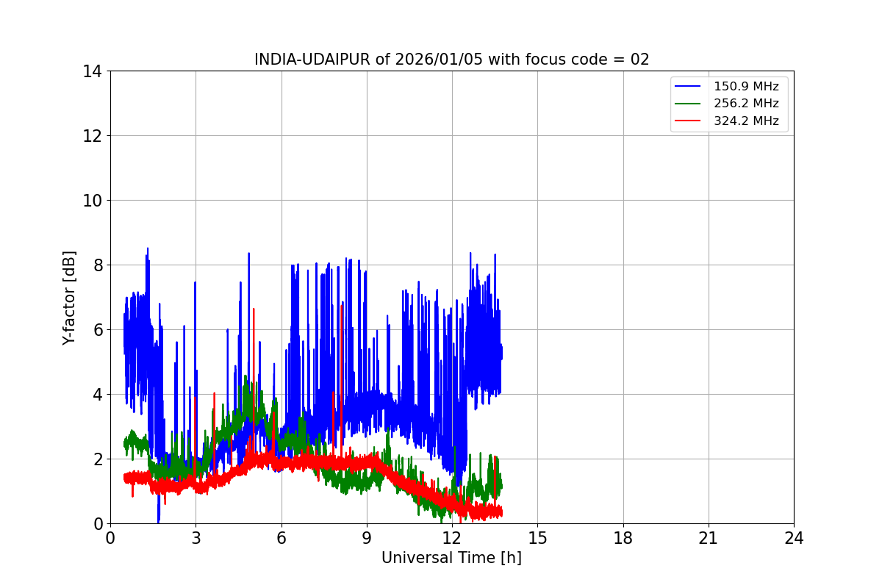Click the plot title INDIA-UDAIPUR of 2026/01/05
This screenshot has width=882, height=588.
click(x=452, y=60)
